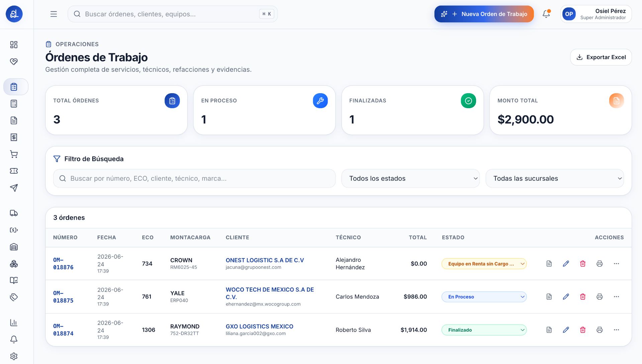This screenshot has height=364, width=642.
Task: Click the Monto Total summary card
Action: [560, 110]
